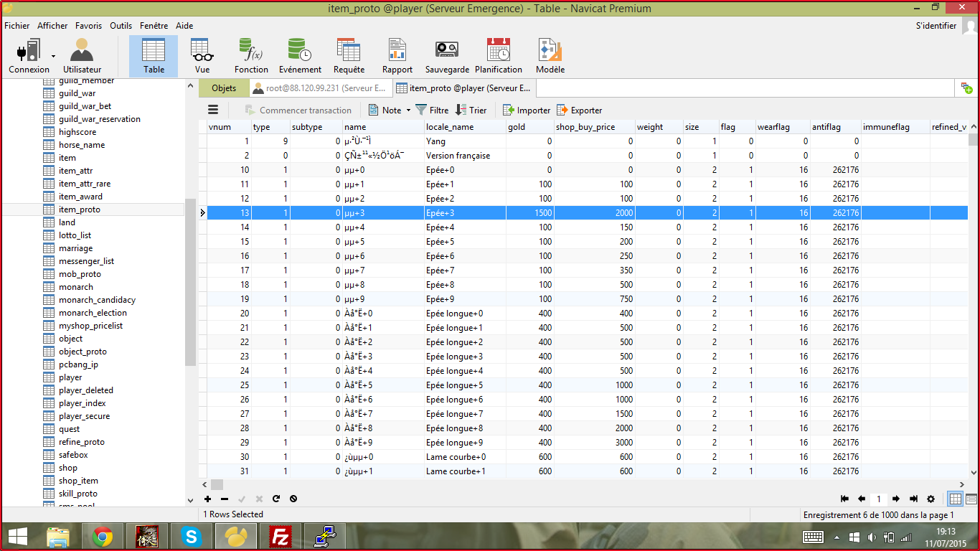Expand the Note dropdown arrow
The width and height of the screenshot is (980, 551).
click(x=408, y=110)
